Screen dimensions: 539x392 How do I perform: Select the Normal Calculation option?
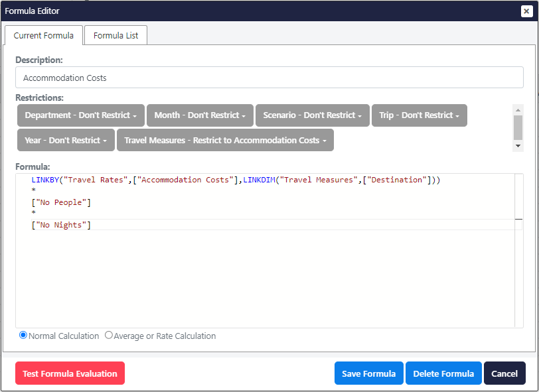coord(23,335)
